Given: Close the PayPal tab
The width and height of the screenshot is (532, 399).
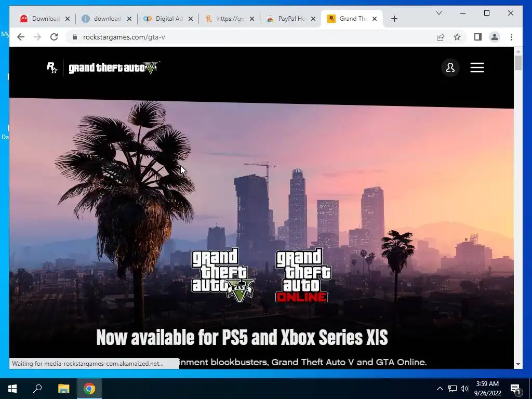Looking at the screenshot, I should pyautogui.click(x=313, y=19).
